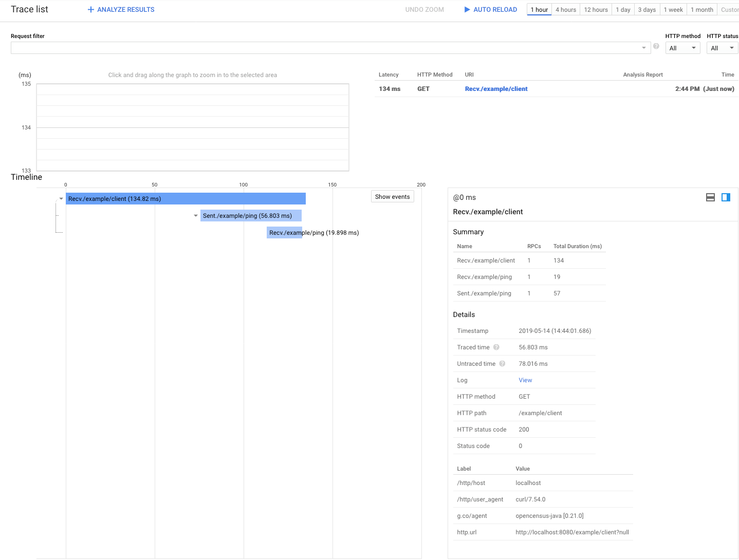Click the user agent value curl/7.54.0
The image size is (739, 560).
tap(531, 499)
